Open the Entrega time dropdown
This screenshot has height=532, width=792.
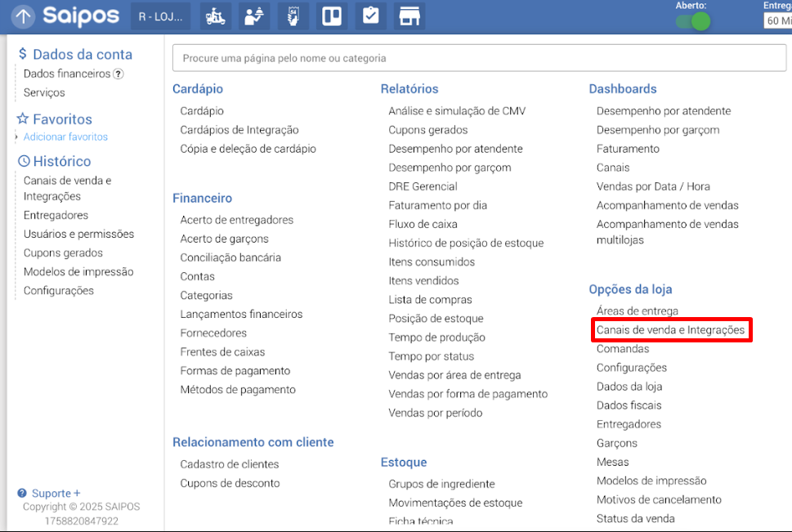[x=776, y=21]
